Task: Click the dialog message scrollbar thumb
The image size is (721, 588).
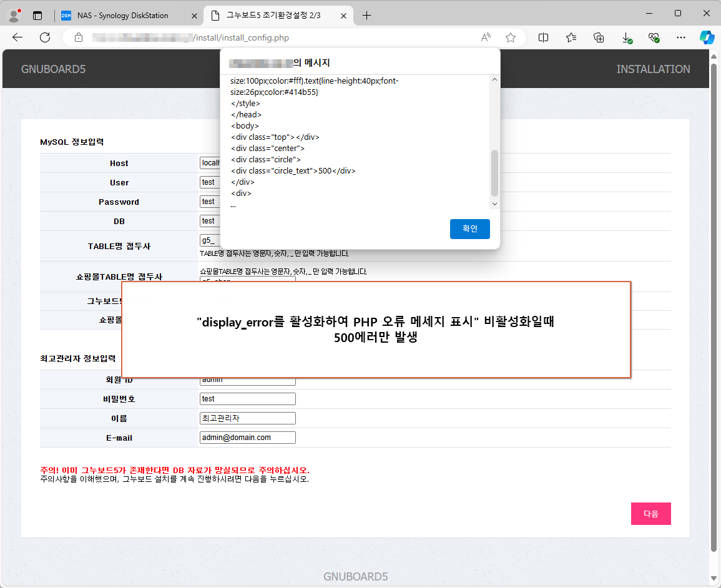Action: [x=494, y=173]
